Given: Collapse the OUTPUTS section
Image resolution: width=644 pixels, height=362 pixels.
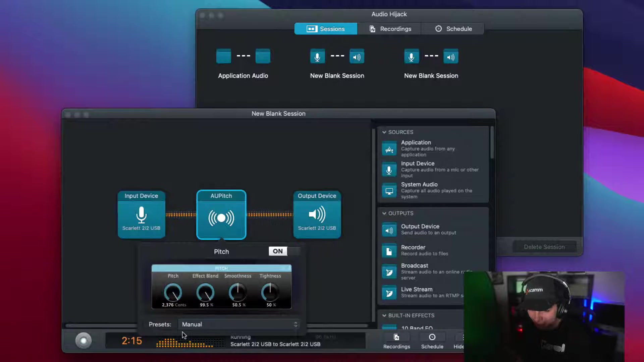Looking at the screenshot, I should pyautogui.click(x=384, y=213).
